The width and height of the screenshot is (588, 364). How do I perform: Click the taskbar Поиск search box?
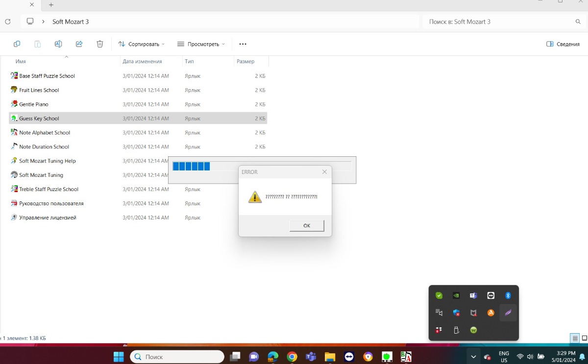coord(177,357)
